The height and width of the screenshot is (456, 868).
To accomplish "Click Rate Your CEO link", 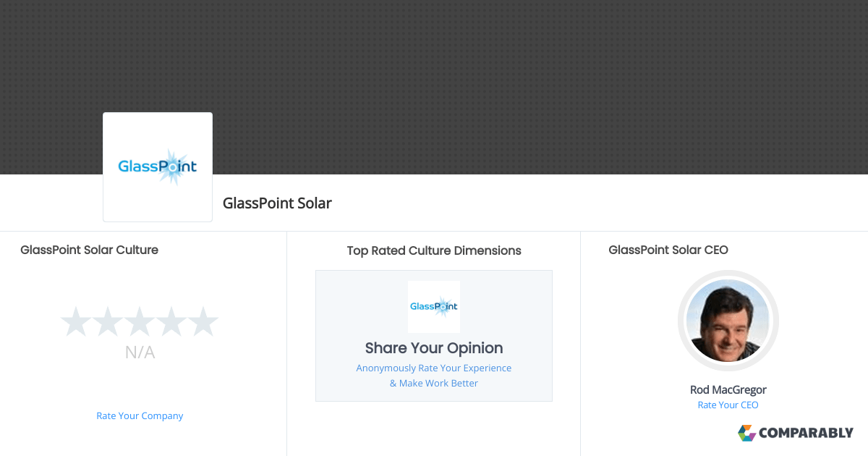I will point(728,405).
